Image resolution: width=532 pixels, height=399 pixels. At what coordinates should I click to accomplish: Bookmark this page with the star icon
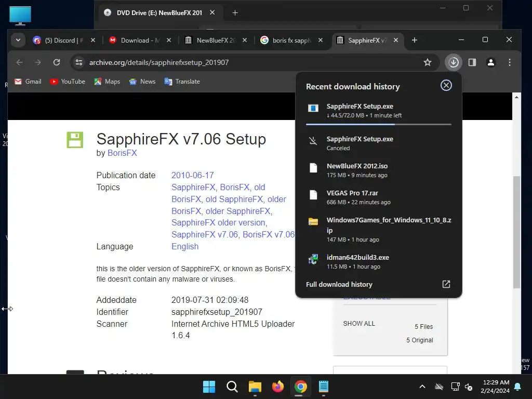[x=428, y=62]
